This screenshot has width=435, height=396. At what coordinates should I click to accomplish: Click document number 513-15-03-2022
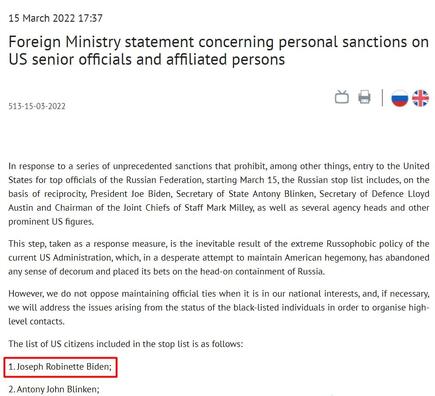click(x=37, y=106)
